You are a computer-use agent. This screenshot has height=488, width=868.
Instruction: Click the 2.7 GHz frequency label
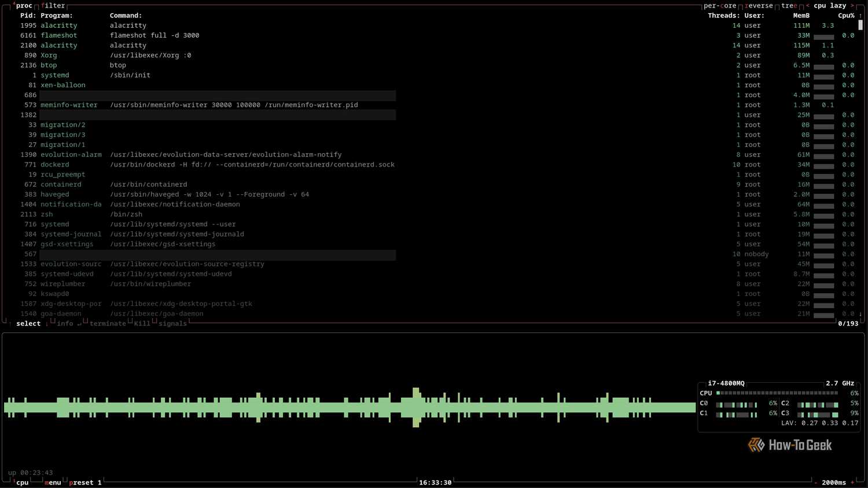point(840,383)
